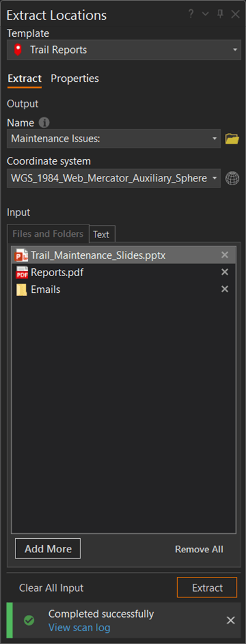Image resolution: width=246 pixels, height=644 pixels.
Task: Remove the Emails folder from inputs
Action: pos(224,289)
